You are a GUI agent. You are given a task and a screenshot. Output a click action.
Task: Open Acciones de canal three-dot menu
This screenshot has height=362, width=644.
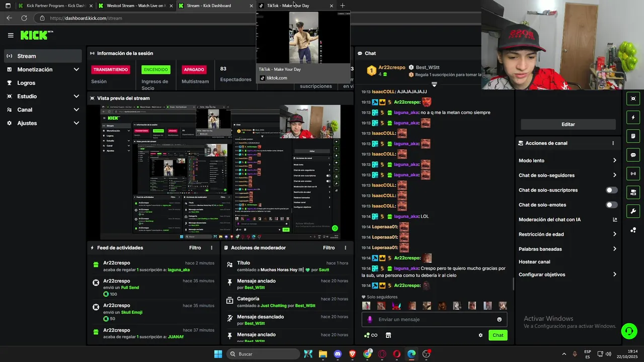click(613, 143)
